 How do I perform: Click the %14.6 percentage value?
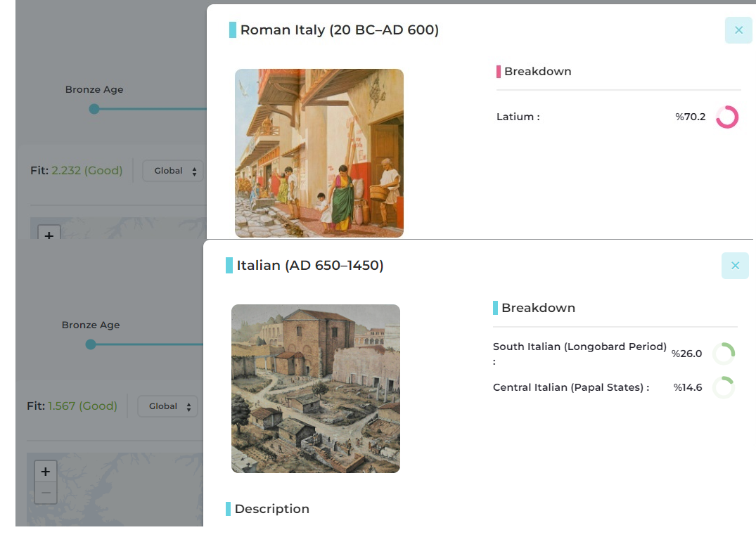coord(688,387)
